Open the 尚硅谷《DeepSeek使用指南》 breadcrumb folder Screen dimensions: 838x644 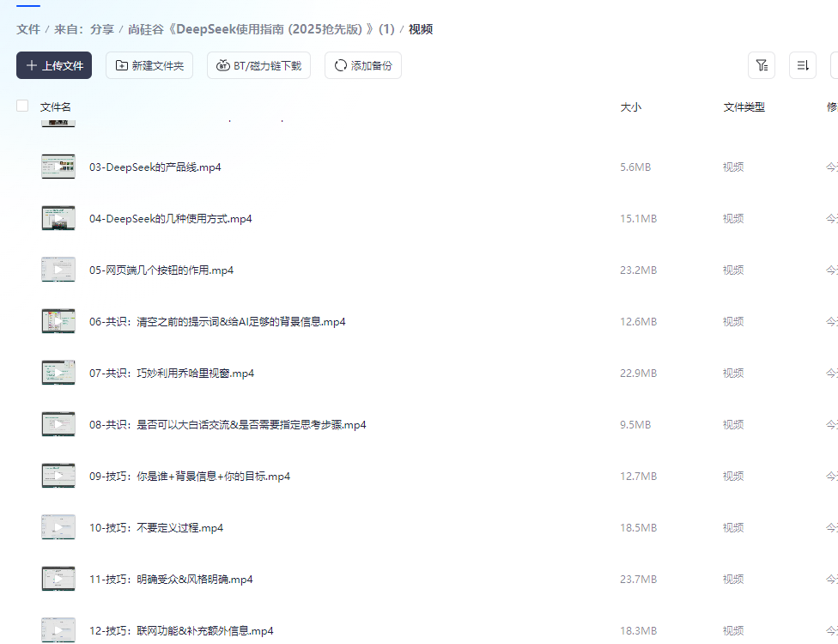click(x=261, y=29)
